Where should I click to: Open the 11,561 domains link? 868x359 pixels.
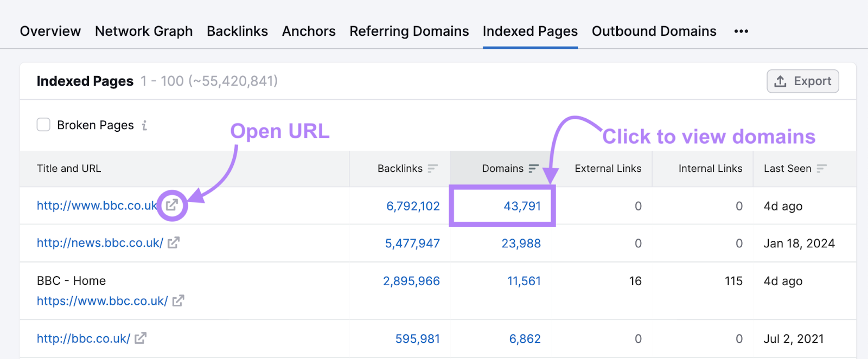(x=524, y=281)
